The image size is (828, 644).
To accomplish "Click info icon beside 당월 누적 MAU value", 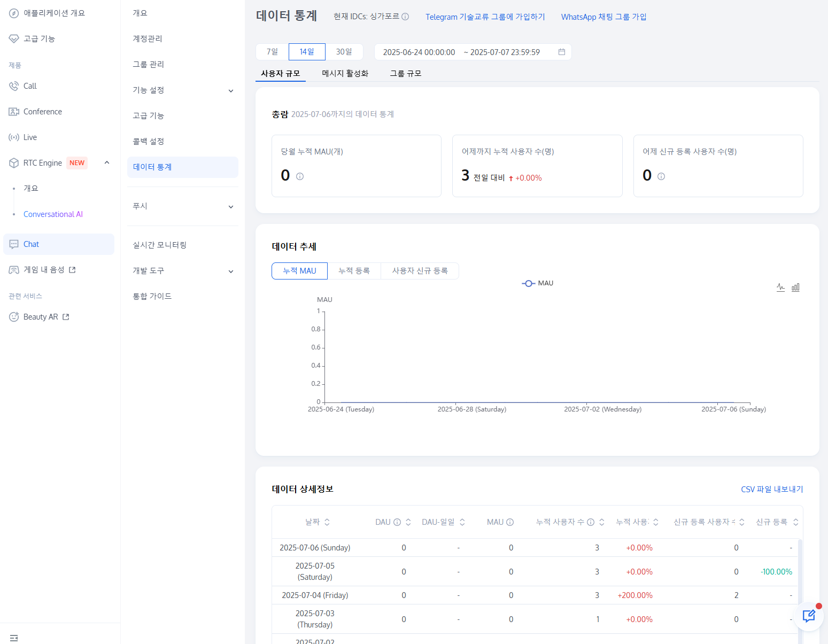I will (300, 176).
